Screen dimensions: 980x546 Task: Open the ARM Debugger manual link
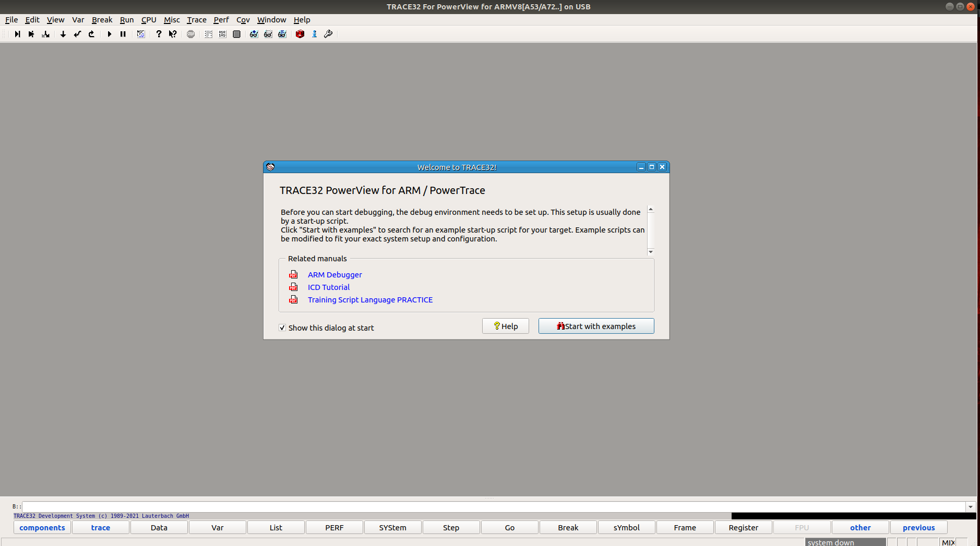point(334,275)
